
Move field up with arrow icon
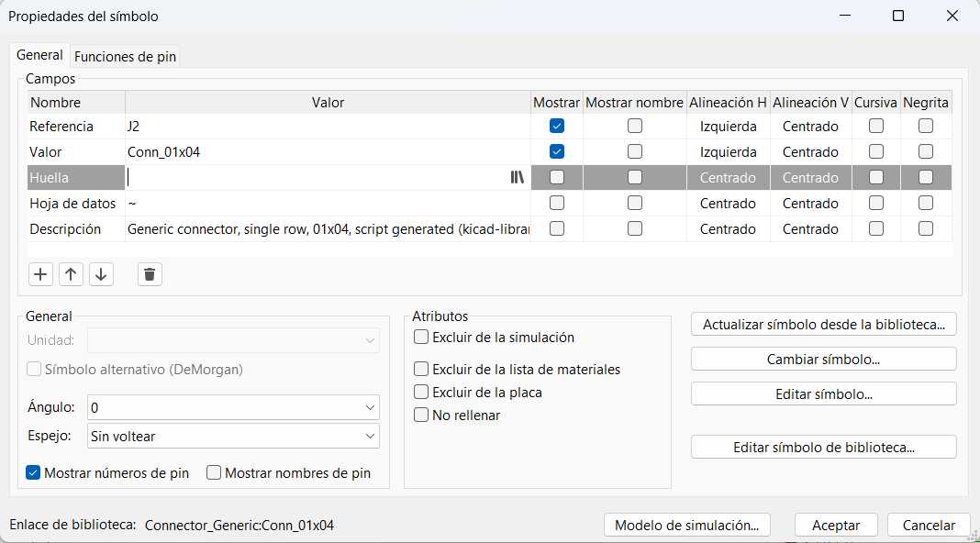[71, 273]
